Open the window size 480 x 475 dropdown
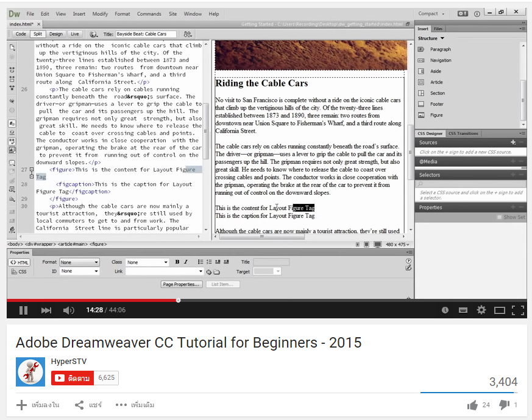Image resolution: width=532 pixels, height=420 pixels. 397,245
